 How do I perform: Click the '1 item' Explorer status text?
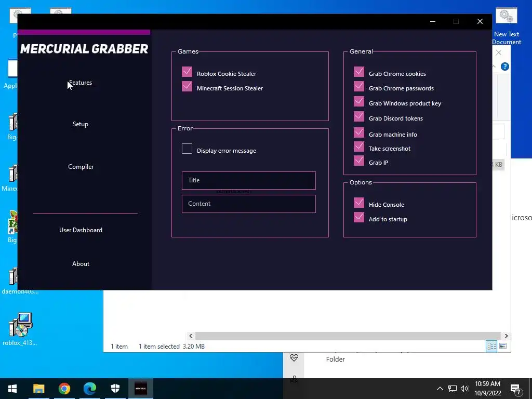tap(119, 347)
